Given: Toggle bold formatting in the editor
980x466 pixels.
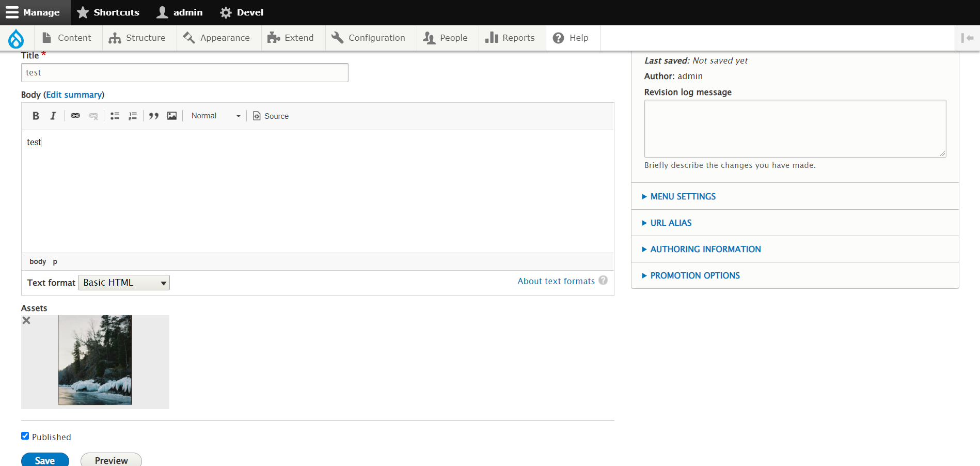Looking at the screenshot, I should [x=35, y=116].
